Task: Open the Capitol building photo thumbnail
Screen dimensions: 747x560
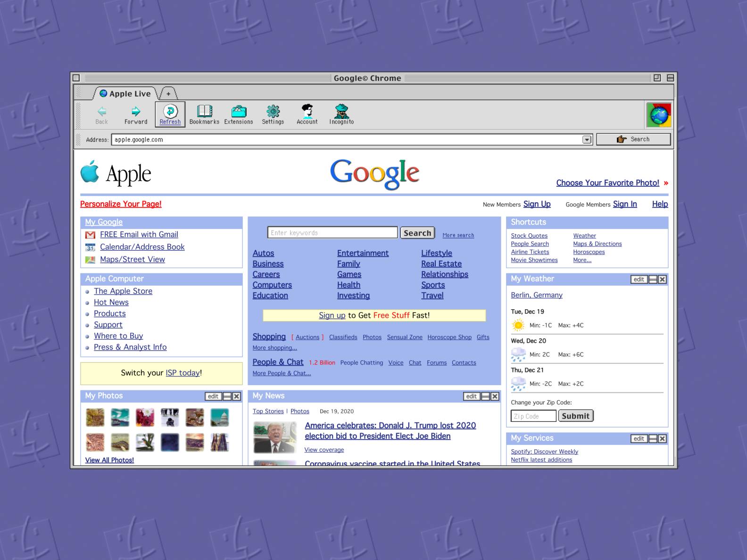Action: (x=220, y=417)
